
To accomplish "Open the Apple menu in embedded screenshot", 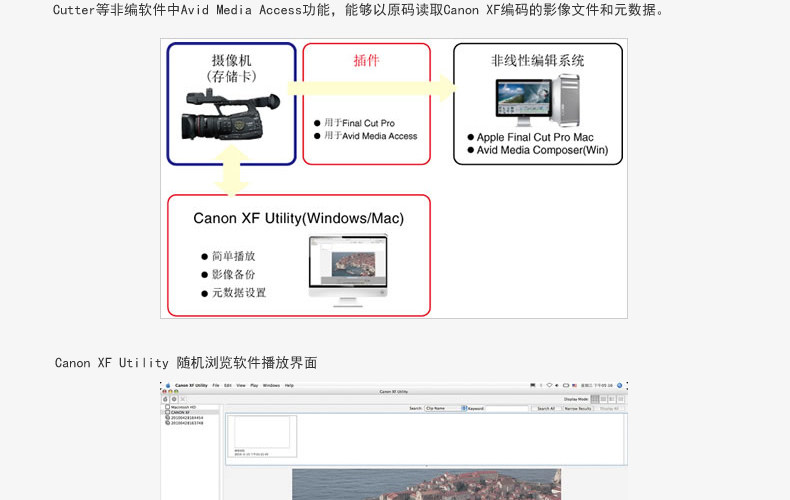I will 168,386.
